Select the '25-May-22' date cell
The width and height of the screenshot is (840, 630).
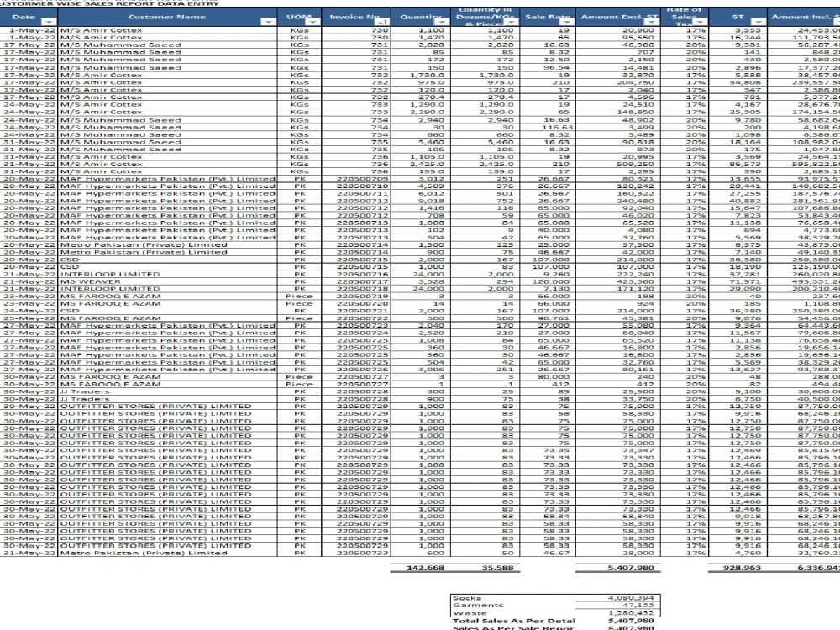click(x=30, y=318)
